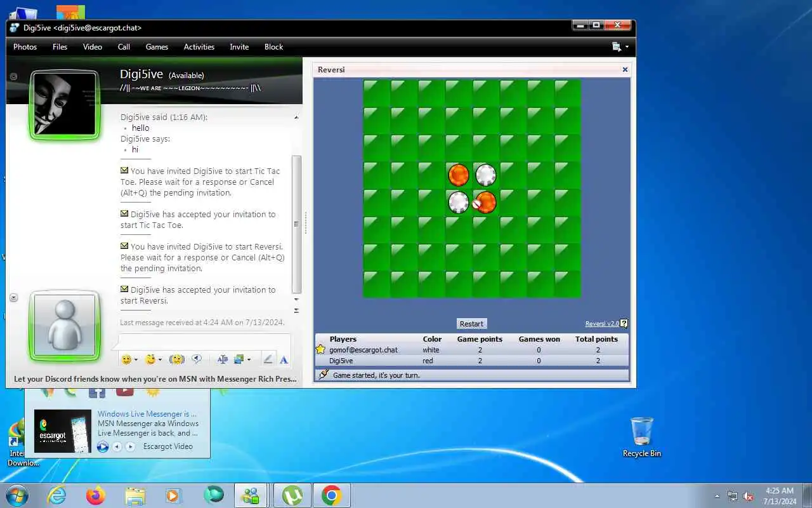Click the volume muted tray icon
This screenshot has height=508, width=812.
click(x=749, y=496)
